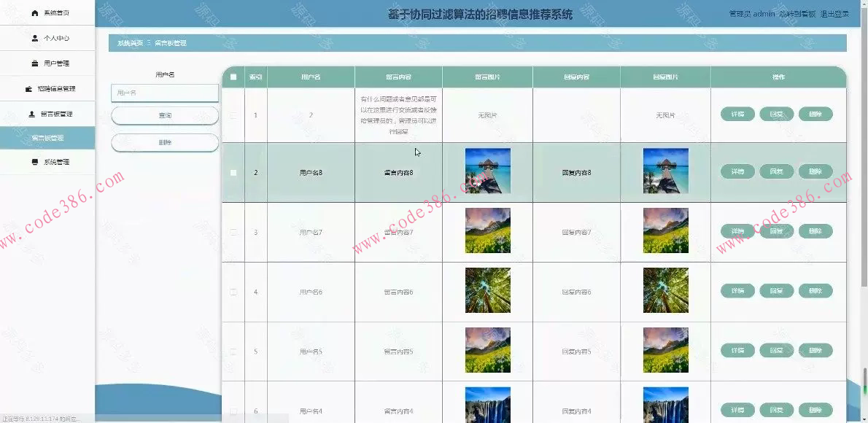This screenshot has height=423, width=868.
Task: Click the person icon next to 个人中心
Action: point(34,38)
